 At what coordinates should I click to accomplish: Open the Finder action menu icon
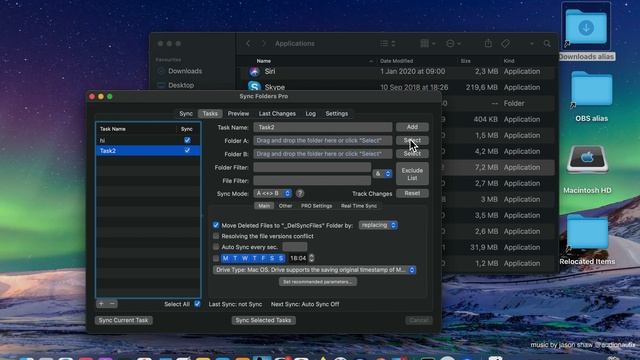pos(453,44)
